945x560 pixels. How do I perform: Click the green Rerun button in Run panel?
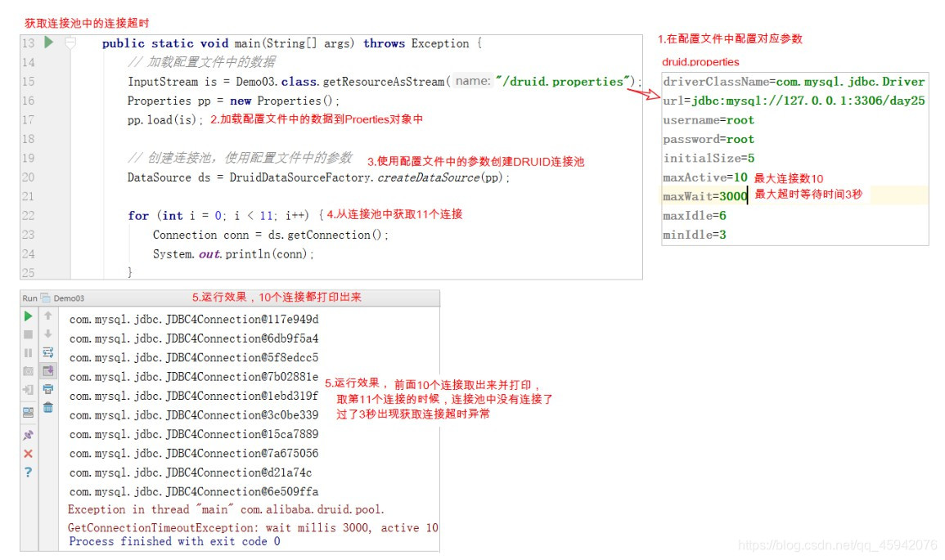pos(29,316)
